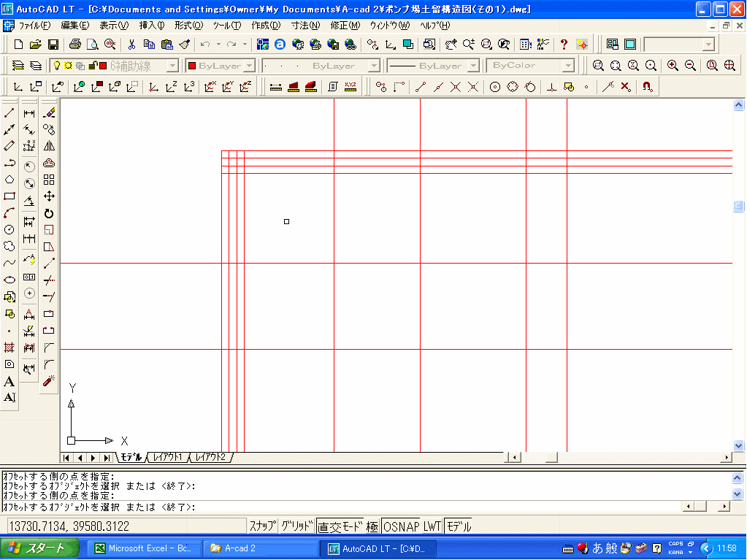The height and width of the screenshot is (560, 747).
Task: Toggle モデル space button in status bar
Action: 459,526
